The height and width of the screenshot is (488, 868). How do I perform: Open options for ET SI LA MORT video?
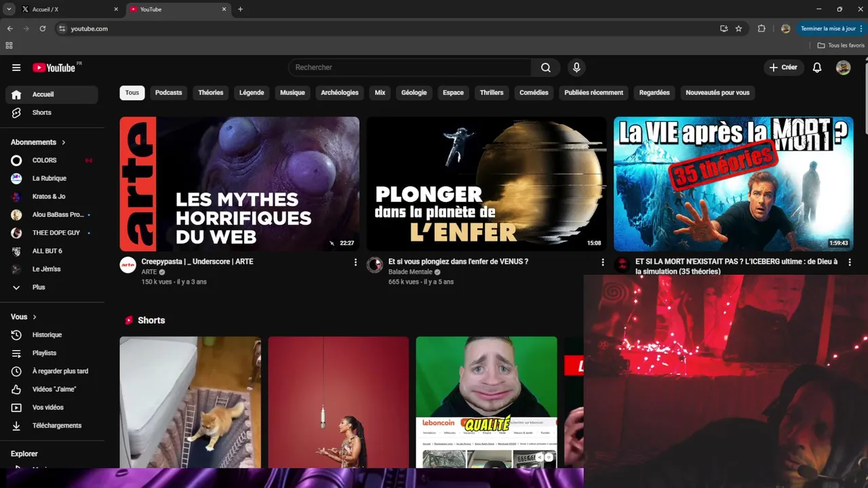pyautogui.click(x=849, y=262)
